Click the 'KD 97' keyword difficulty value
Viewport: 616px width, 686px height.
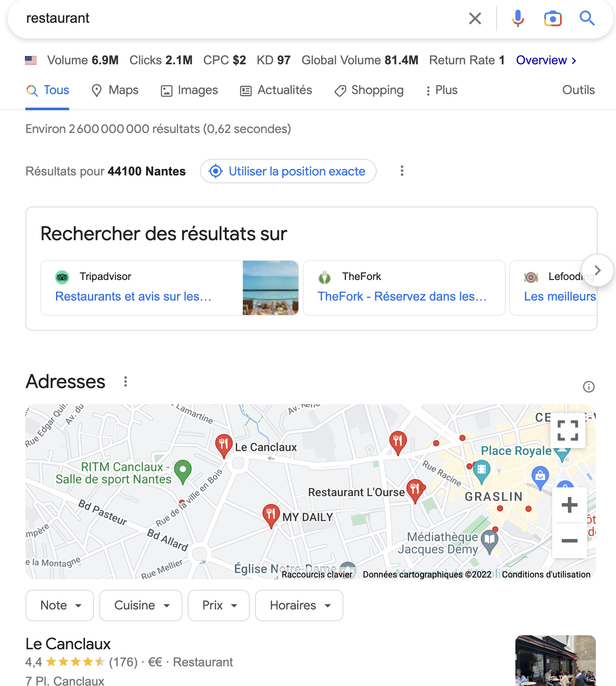click(x=274, y=60)
